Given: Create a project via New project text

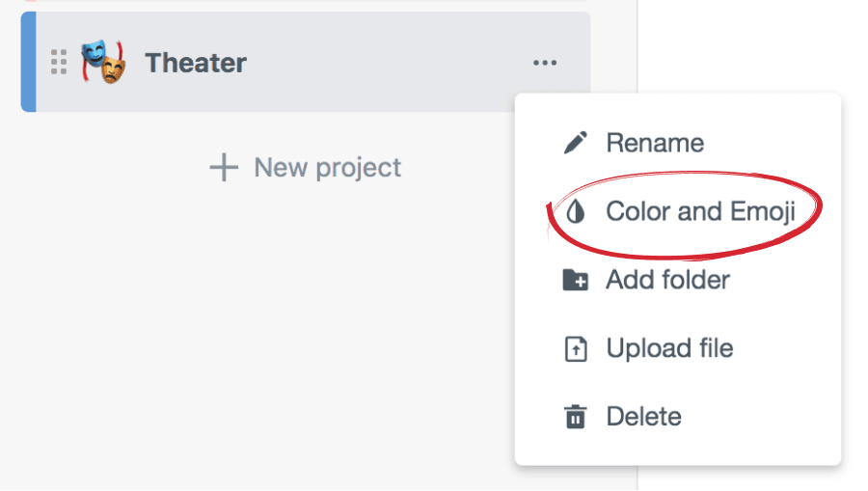Looking at the screenshot, I should (327, 168).
